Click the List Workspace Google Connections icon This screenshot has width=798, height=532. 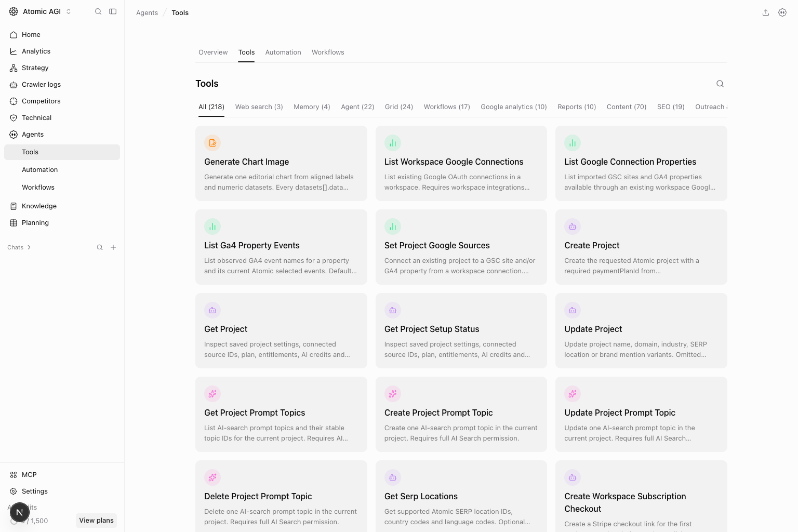coord(393,143)
